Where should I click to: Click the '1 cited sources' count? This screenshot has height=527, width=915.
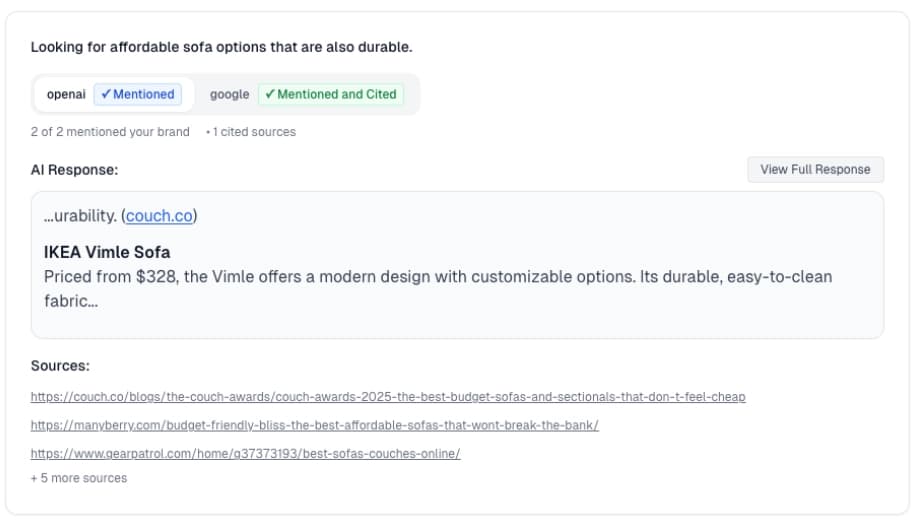[254, 132]
